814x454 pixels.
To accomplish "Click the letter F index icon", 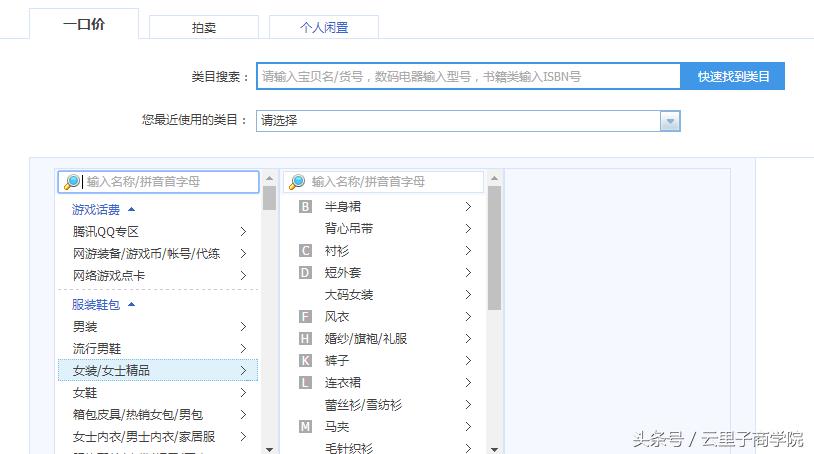I will [x=306, y=317].
